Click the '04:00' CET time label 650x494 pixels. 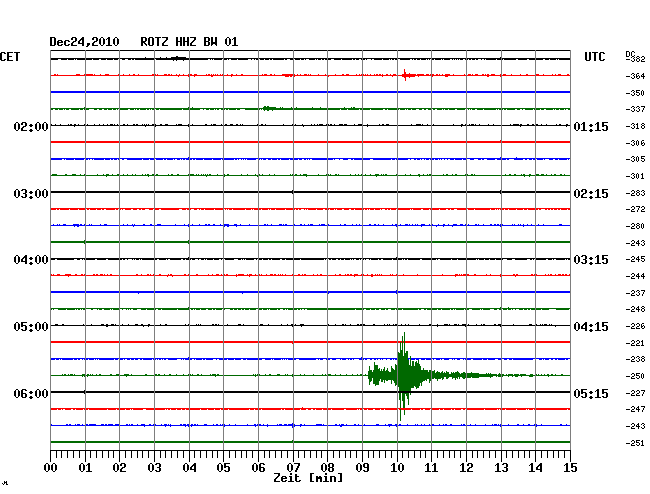pyautogui.click(x=31, y=260)
